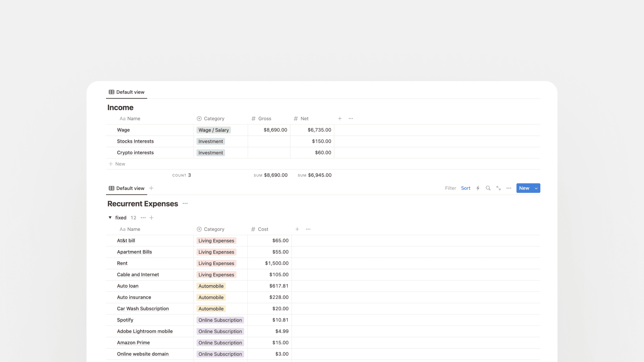644x362 pixels.
Task: Select Recurrent Expenses' Default view tab
Action: (126, 188)
